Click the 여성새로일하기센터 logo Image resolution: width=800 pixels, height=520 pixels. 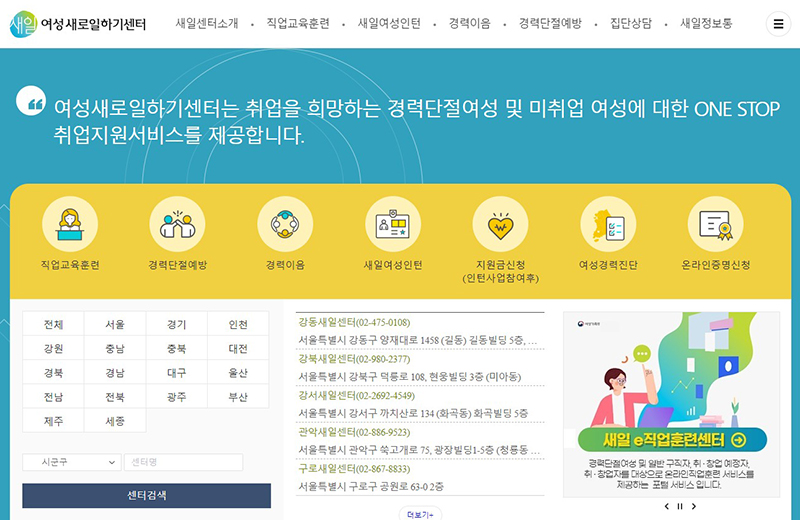(77, 24)
